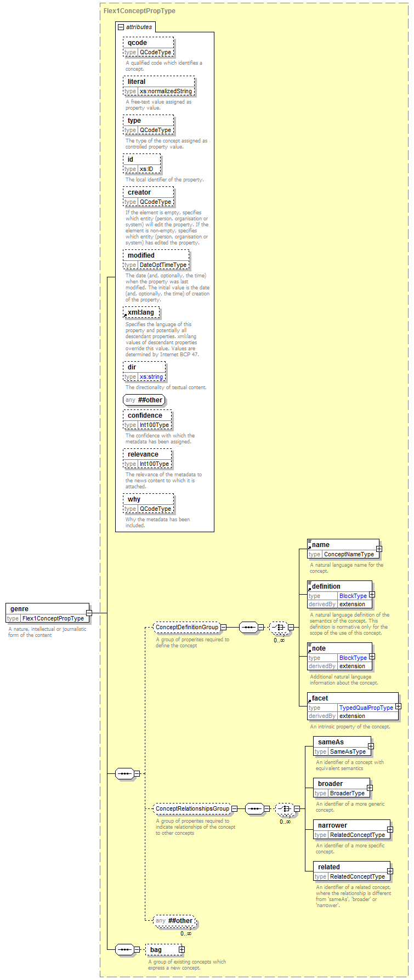Viewport: 414px width, 980px height.
Task: Expand the narrower element plus icon
Action: point(390,829)
